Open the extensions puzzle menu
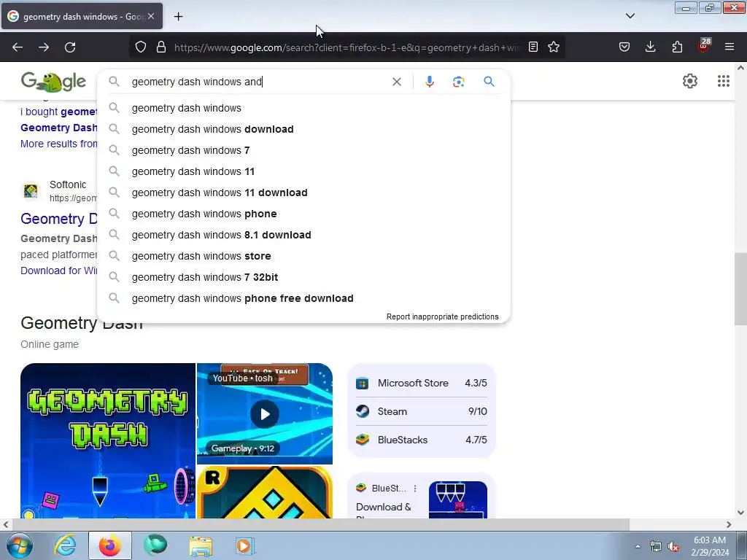Screen dimensions: 747x560 click(x=677, y=47)
